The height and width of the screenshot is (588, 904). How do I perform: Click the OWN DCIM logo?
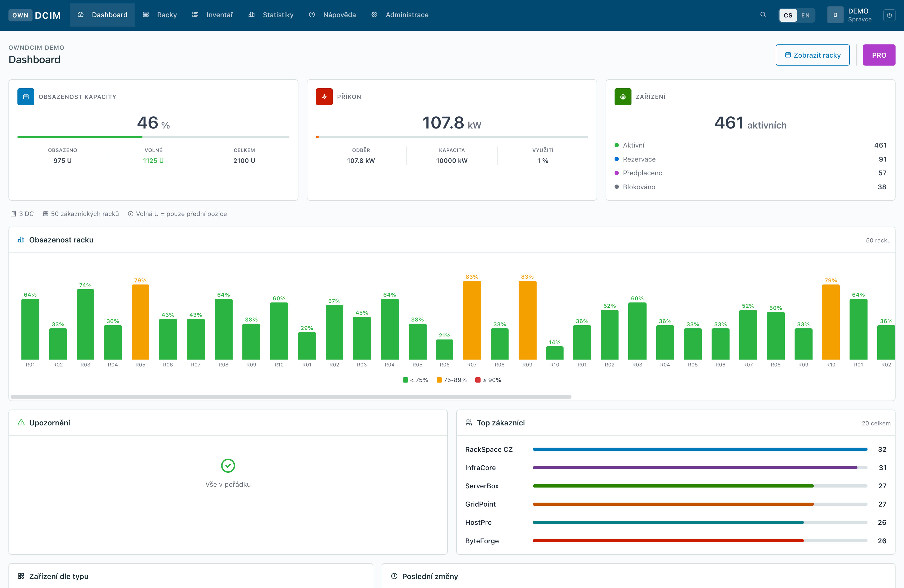coord(35,15)
